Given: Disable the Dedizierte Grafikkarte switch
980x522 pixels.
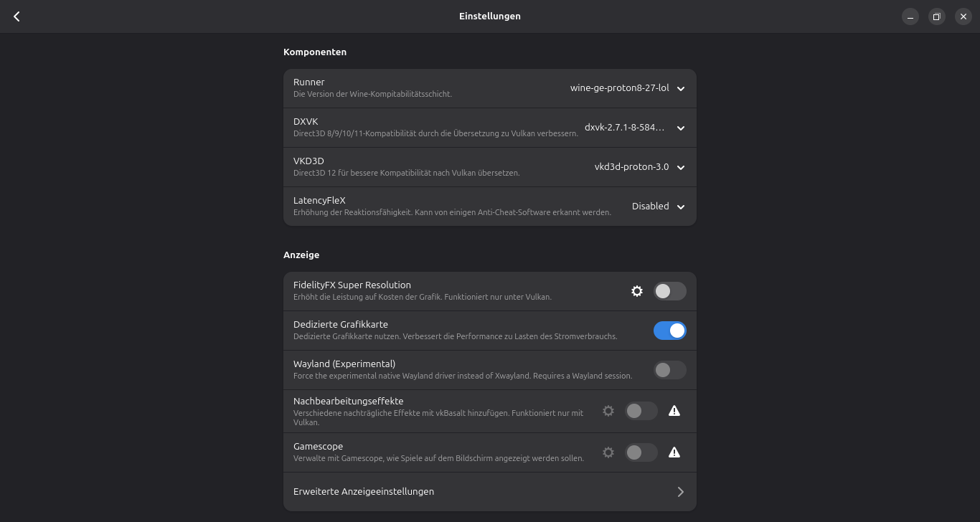Looking at the screenshot, I should 669,331.
